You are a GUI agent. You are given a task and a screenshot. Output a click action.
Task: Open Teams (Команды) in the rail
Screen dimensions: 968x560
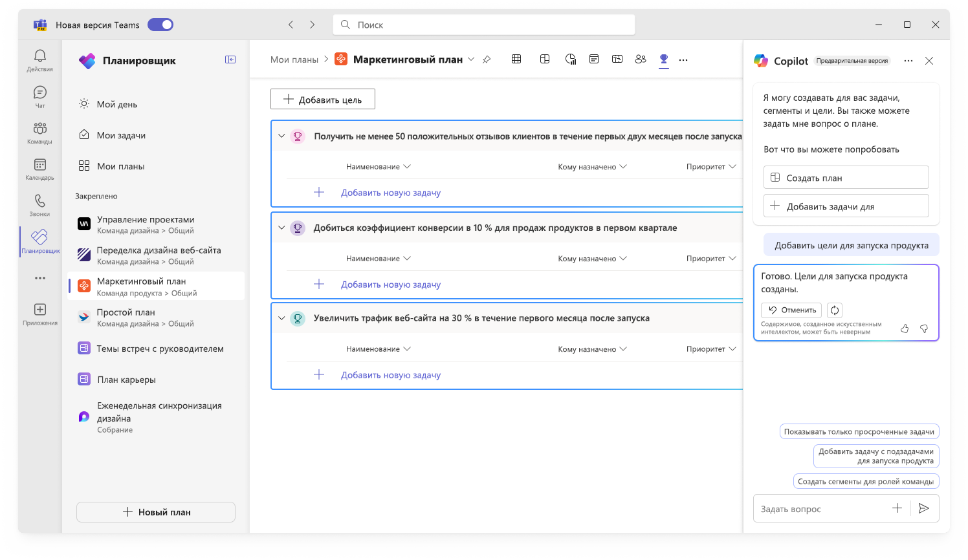tap(40, 133)
